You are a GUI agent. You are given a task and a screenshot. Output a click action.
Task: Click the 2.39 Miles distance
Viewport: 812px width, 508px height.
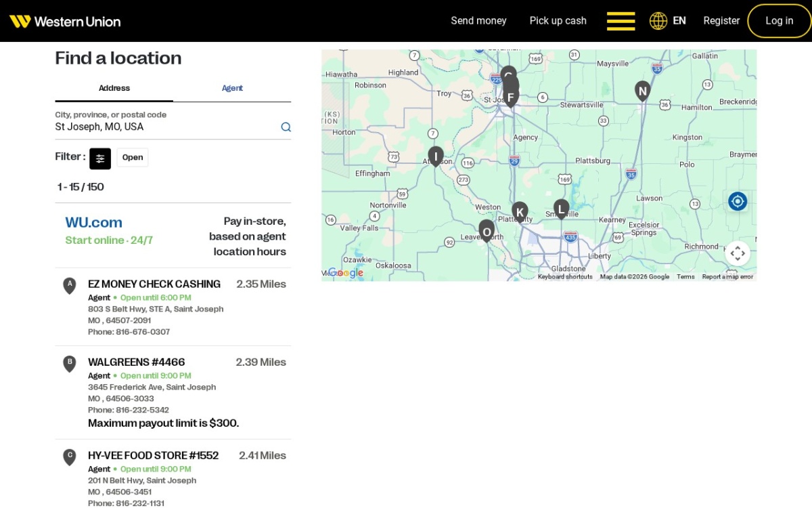(x=261, y=362)
